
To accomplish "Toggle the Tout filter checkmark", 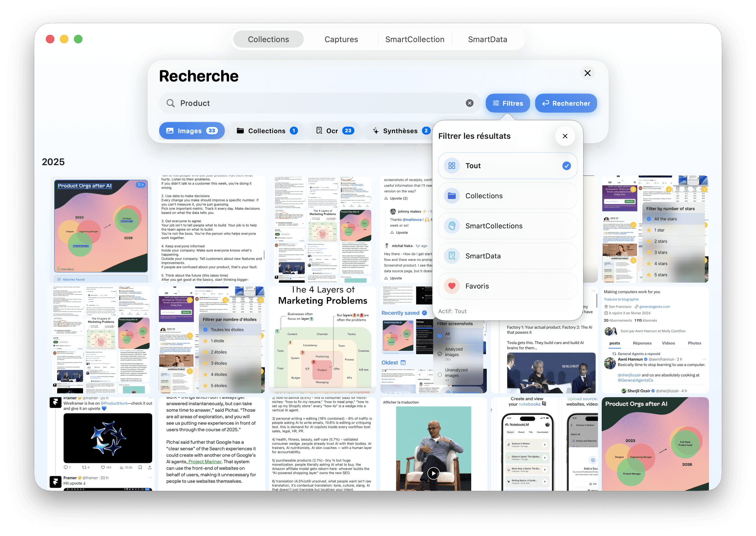I will coord(566,166).
